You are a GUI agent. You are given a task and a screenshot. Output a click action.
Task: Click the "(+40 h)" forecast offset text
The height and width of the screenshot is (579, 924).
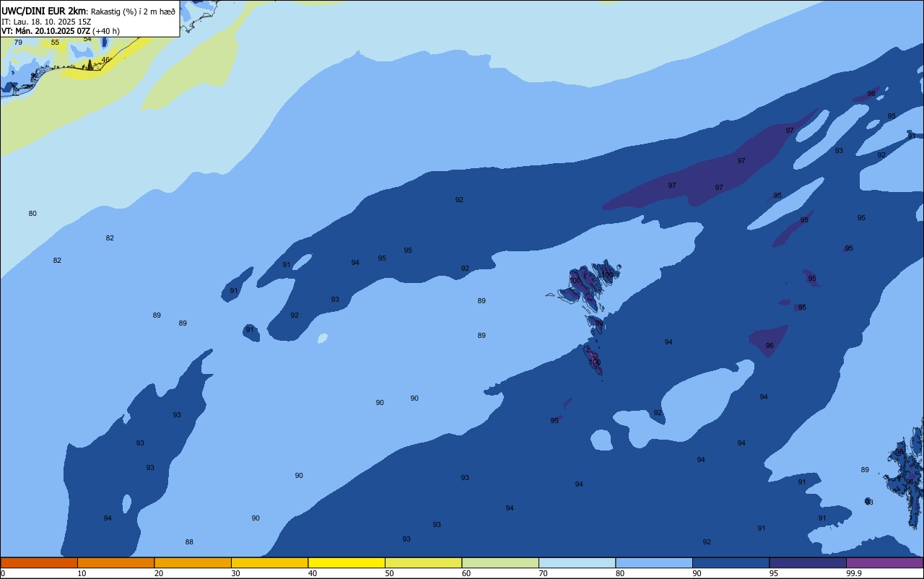(x=106, y=31)
